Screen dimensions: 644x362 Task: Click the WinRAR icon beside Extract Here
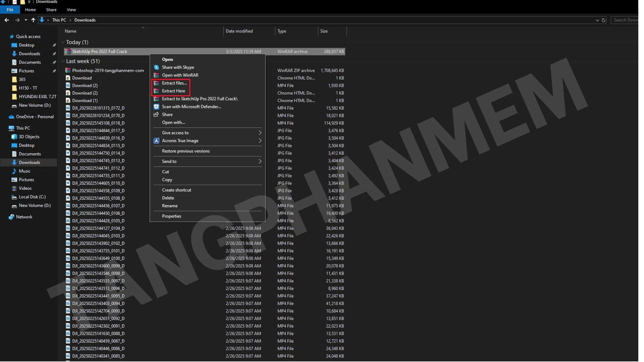156,91
